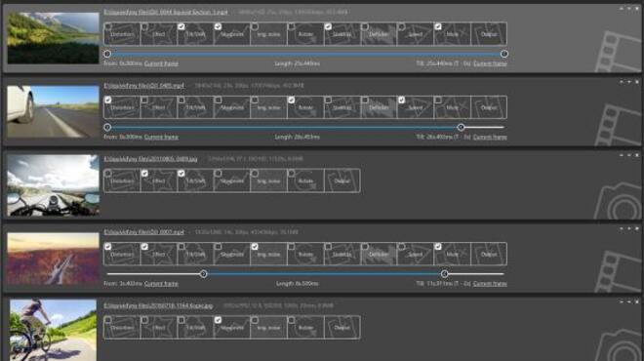Screen dimensions: 644x361
Task: Open the Stabilize tile on the aerial road clip
Action: click(342, 255)
